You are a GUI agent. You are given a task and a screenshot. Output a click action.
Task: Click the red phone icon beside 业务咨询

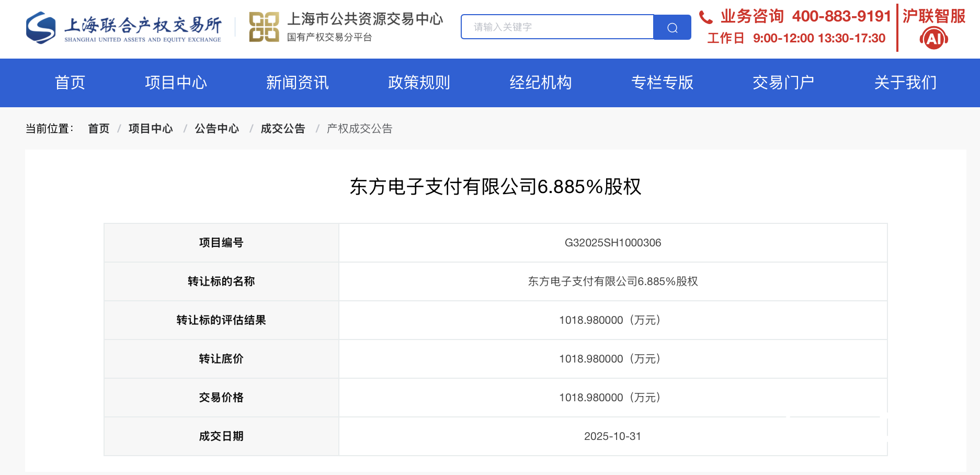(x=706, y=18)
